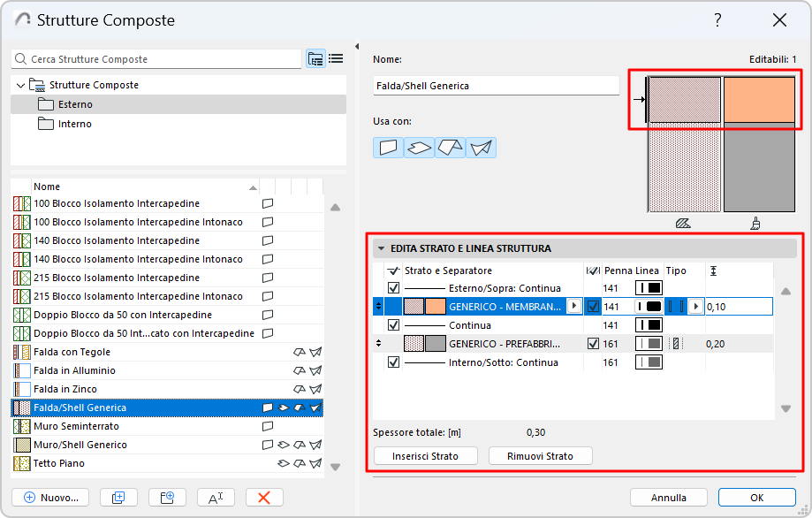The image size is (812, 518).
Task: Click the separator visibility column header icon
Action: click(393, 270)
